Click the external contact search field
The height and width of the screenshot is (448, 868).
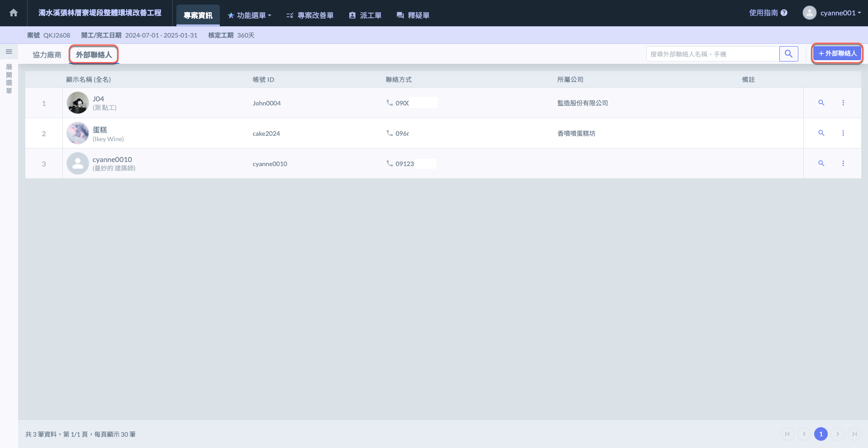click(x=712, y=54)
